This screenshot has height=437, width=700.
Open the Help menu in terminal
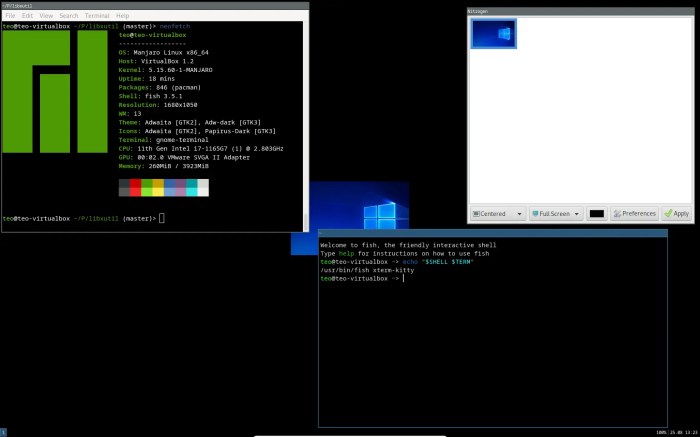coord(122,16)
